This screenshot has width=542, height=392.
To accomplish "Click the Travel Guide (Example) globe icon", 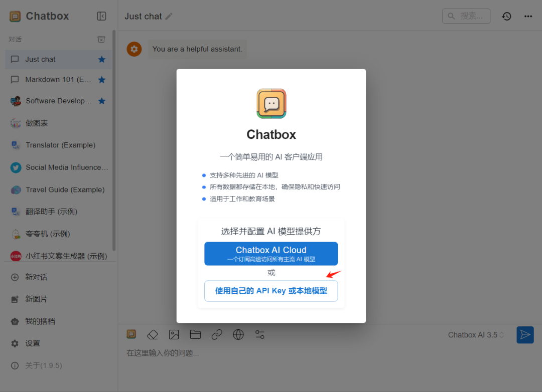I will (16, 189).
